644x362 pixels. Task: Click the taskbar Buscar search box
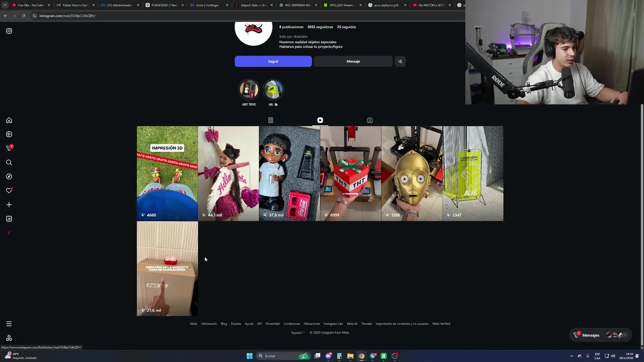pos(284,356)
